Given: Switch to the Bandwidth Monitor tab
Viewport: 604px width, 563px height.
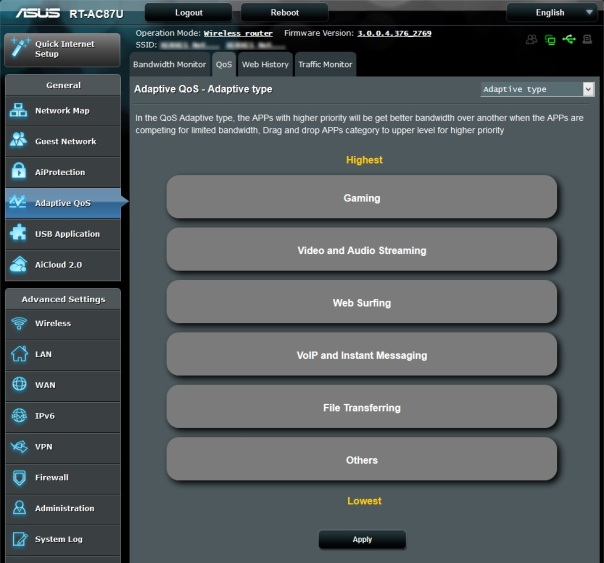Looking at the screenshot, I should [x=169, y=65].
